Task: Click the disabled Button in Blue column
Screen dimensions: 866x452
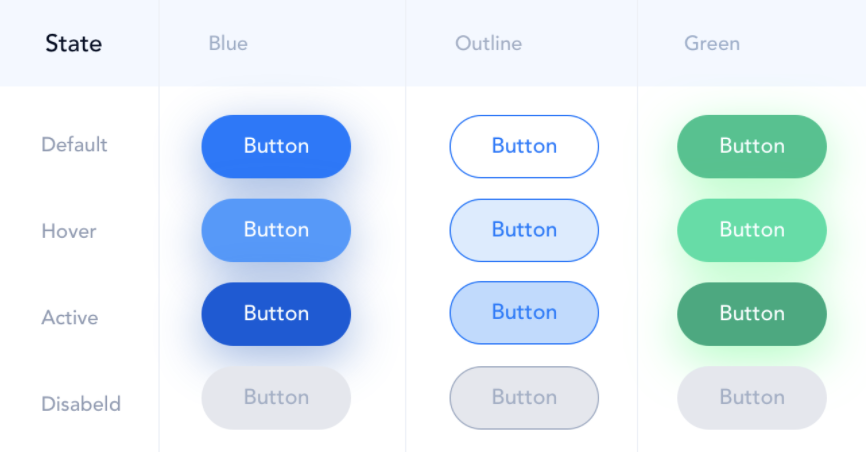Action: pyautogui.click(x=276, y=398)
